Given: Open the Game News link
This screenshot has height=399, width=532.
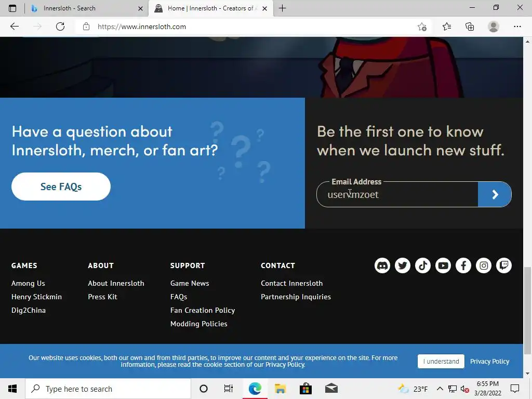Looking at the screenshot, I should tap(190, 283).
